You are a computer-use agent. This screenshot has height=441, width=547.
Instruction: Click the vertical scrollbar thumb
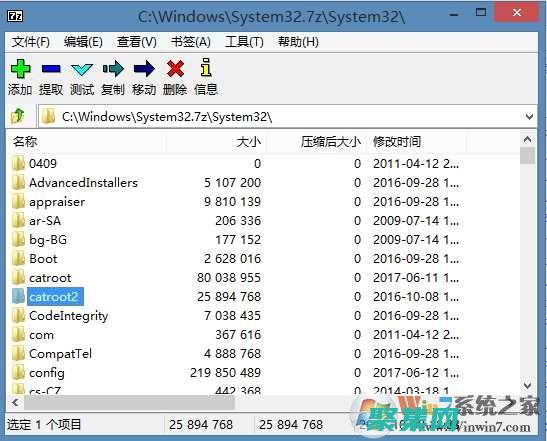527,156
